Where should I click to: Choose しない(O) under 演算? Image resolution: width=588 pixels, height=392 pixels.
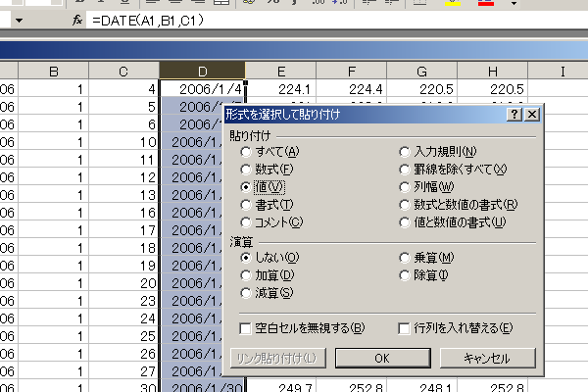[269, 258]
